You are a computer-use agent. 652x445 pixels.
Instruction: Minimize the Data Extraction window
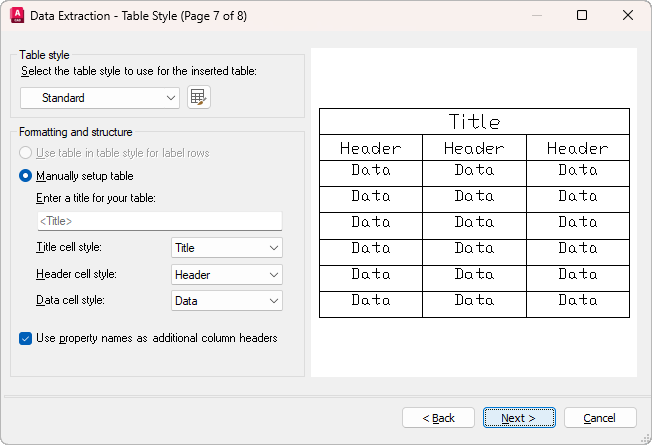coord(536,16)
